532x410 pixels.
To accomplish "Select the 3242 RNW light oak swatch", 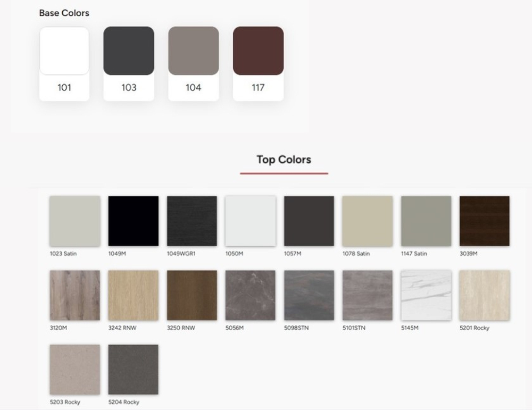I will [134, 295].
